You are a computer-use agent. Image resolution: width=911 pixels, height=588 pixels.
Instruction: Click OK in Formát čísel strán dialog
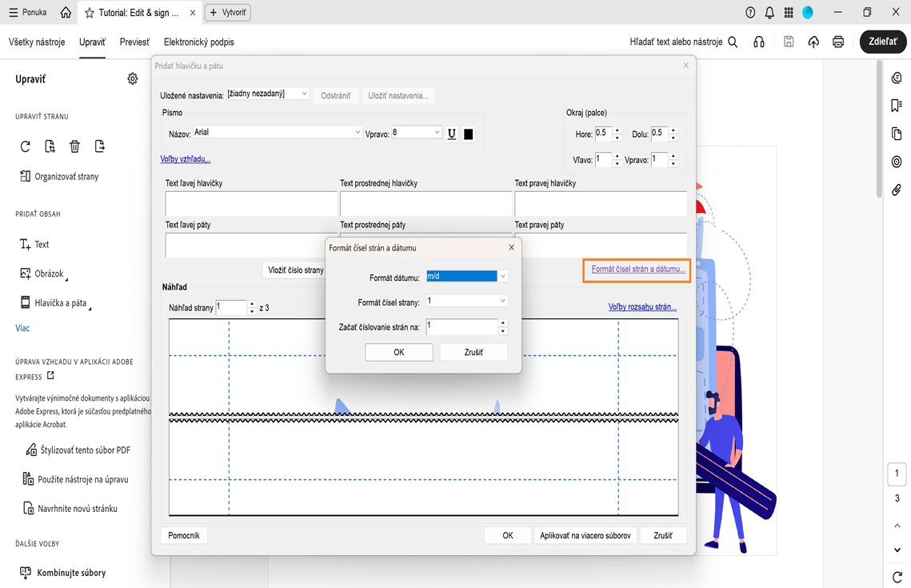click(398, 352)
